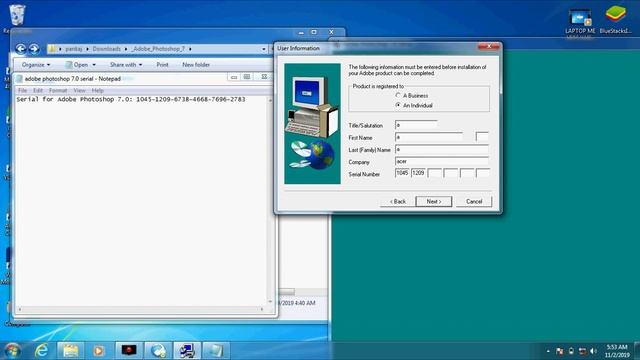The image size is (640, 360).
Task: Open the Organize dropdown in Explorer
Action: tap(36, 65)
